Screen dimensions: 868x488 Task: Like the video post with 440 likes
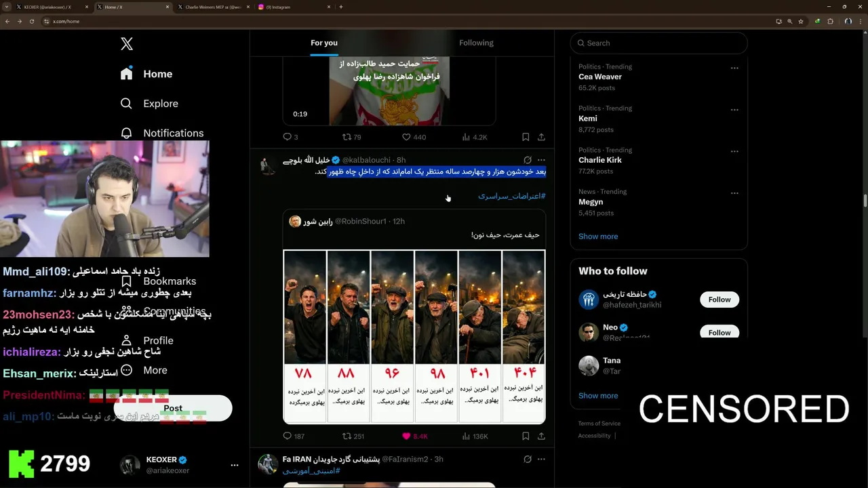pyautogui.click(x=414, y=137)
